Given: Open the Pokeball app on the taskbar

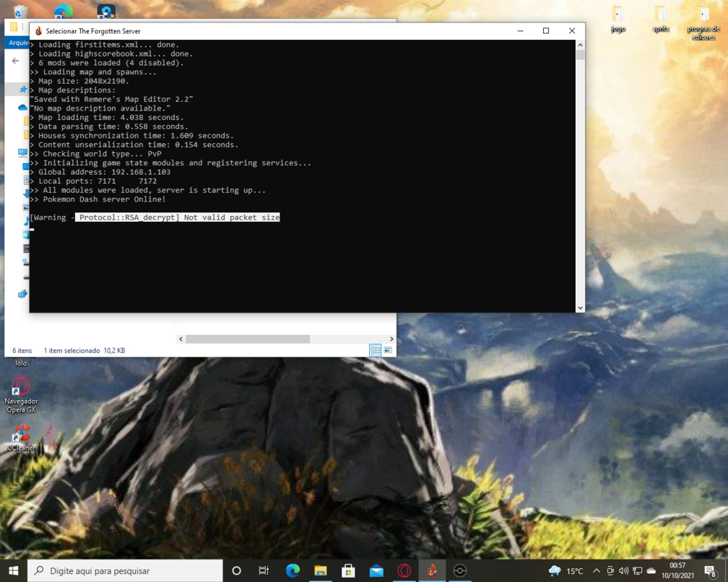Looking at the screenshot, I should click(x=459, y=571).
